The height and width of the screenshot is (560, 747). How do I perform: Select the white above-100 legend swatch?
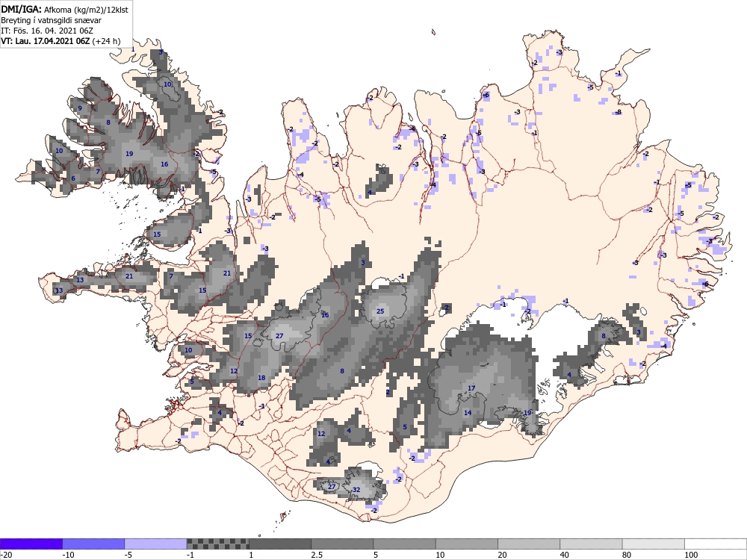point(716,544)
